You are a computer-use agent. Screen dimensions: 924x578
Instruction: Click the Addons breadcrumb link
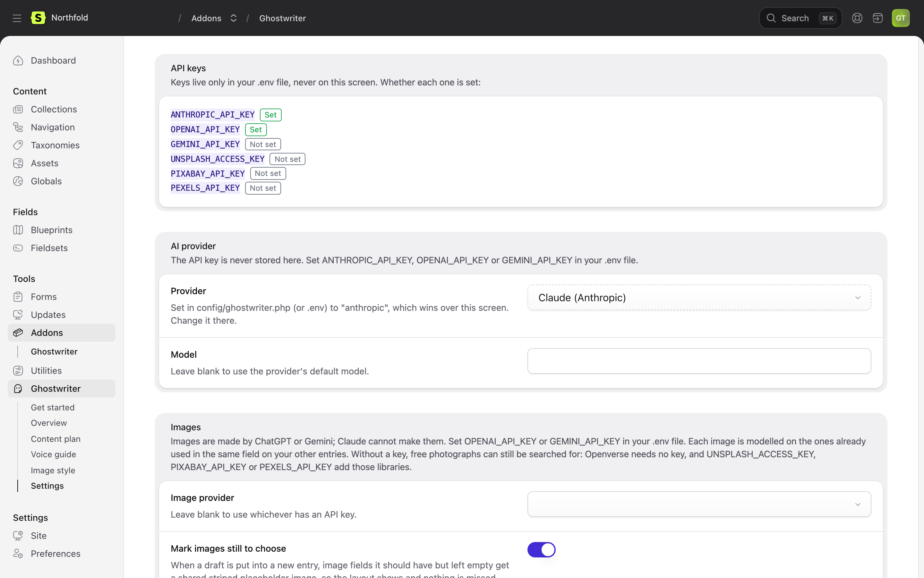coord(206,18)
